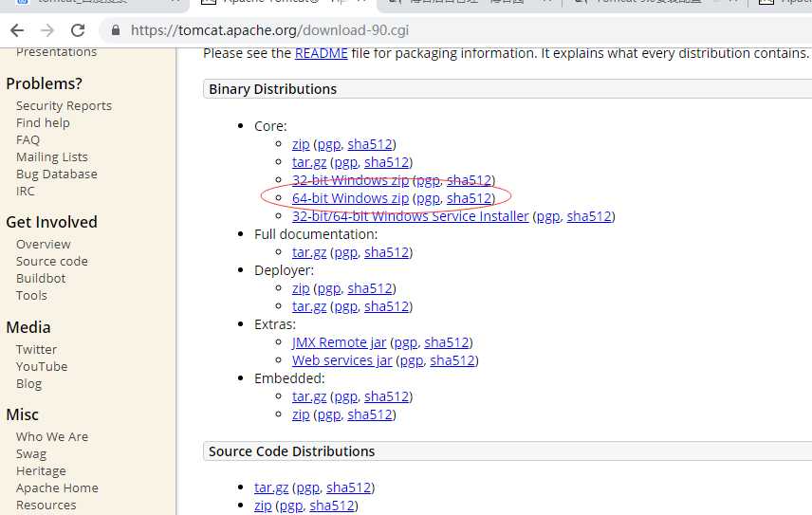Open the Source code sidebar link
This screenshot has height=515, width=812.
point(52,262)
